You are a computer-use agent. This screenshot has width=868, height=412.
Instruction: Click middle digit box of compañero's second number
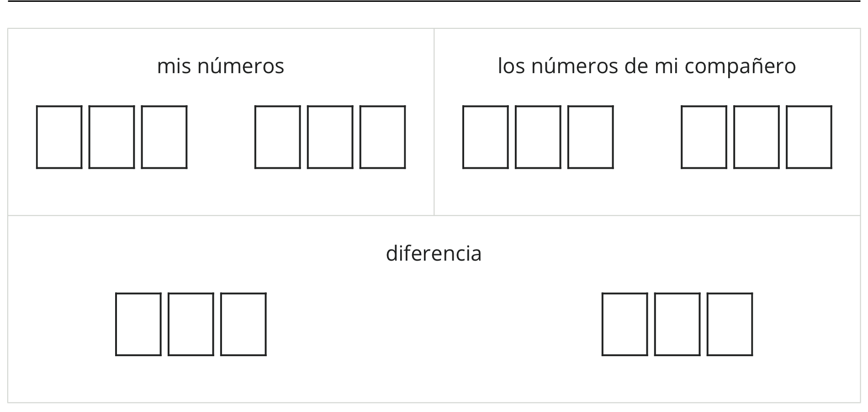[x=757, y=137]
